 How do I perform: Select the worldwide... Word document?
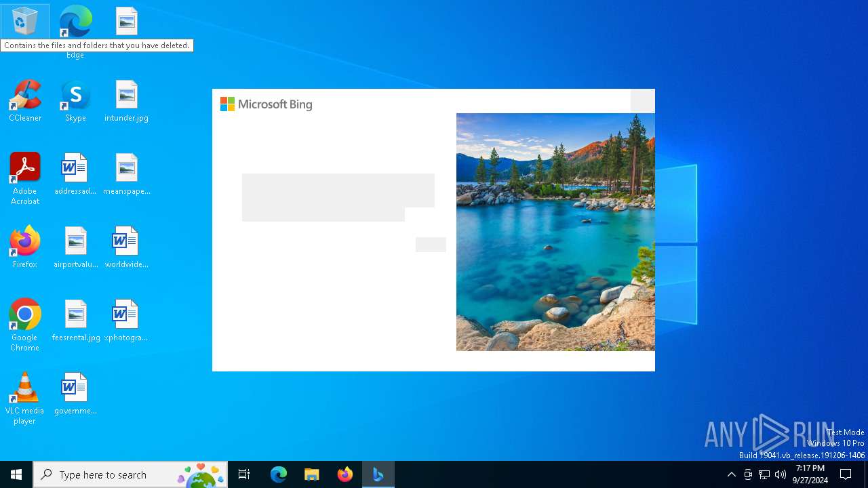point(126,247)
